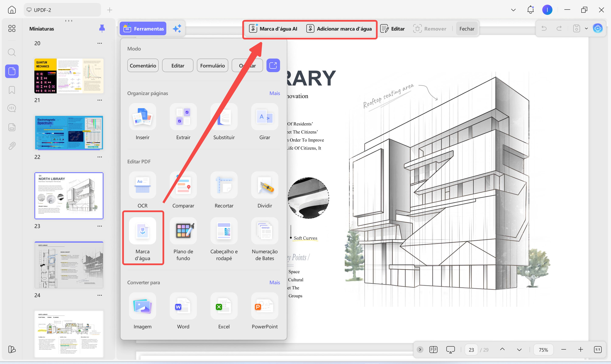Select page 22 North Library thumbnail

click(x=69, y=196)
